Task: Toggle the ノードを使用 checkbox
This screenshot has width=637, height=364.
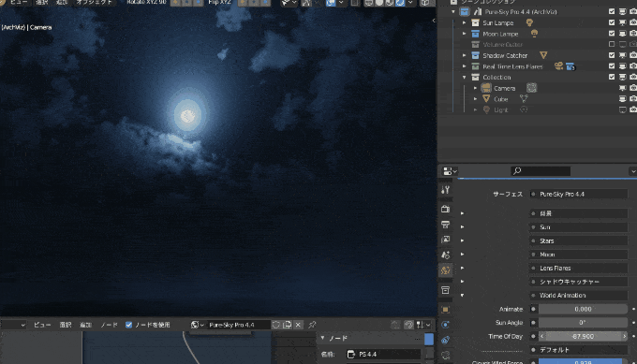Action: (x=128, y=325)
